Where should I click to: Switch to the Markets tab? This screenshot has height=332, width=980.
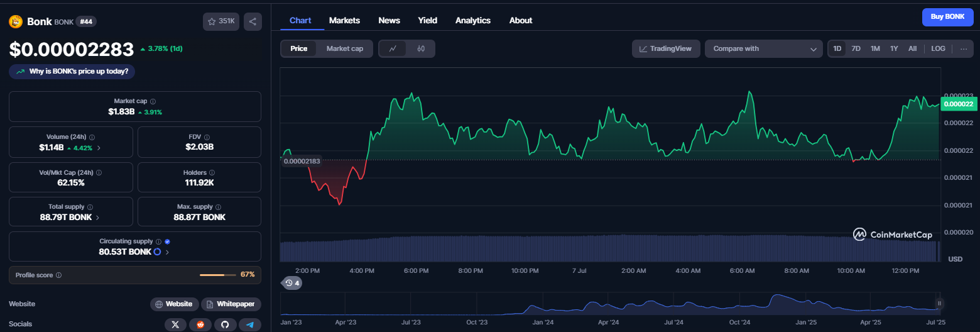coord(344,20)
